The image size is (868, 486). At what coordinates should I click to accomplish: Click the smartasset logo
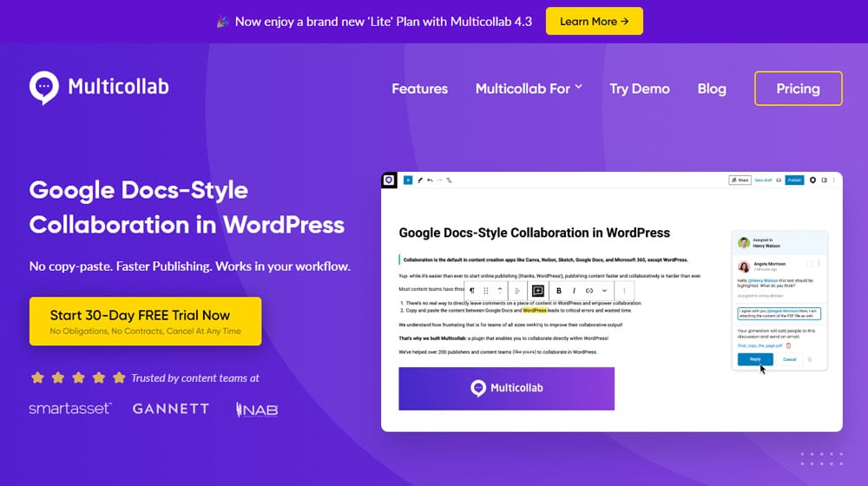pyautogui.click(x=70, y=409)
